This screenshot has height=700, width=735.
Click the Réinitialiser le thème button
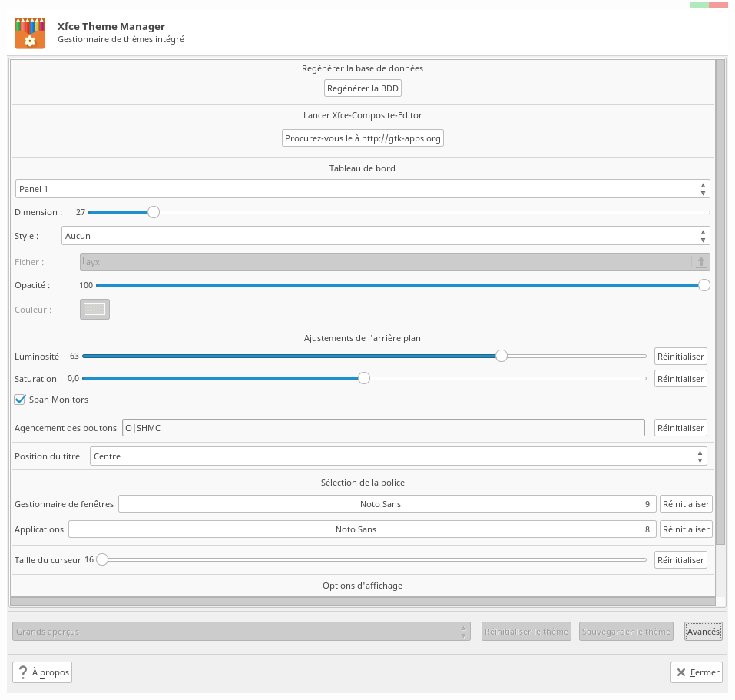point(526,632)
